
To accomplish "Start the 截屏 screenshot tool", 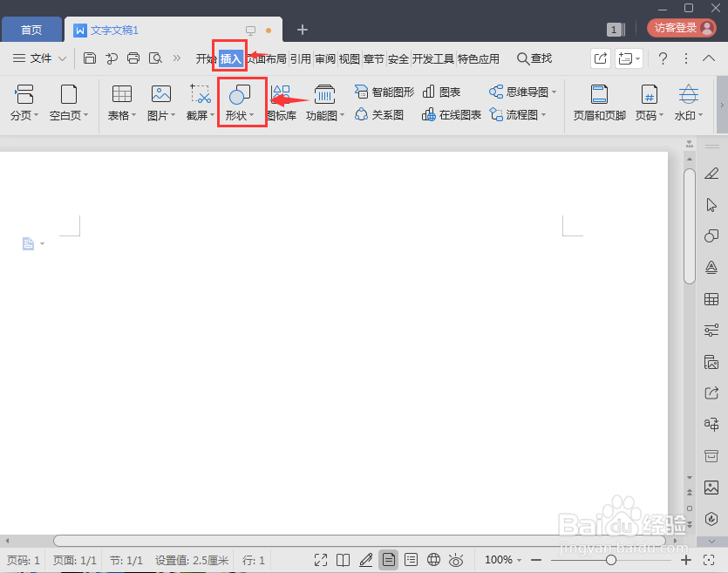I will tap(201, 103).
